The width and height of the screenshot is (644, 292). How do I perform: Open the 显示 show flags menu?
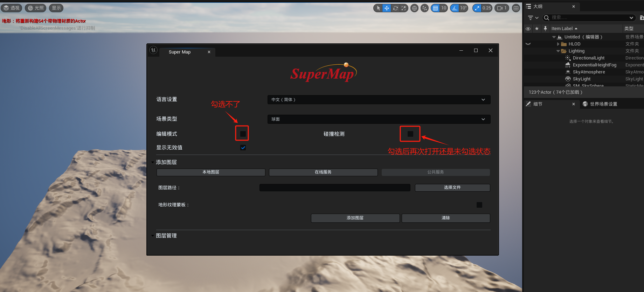coord(56,8)
